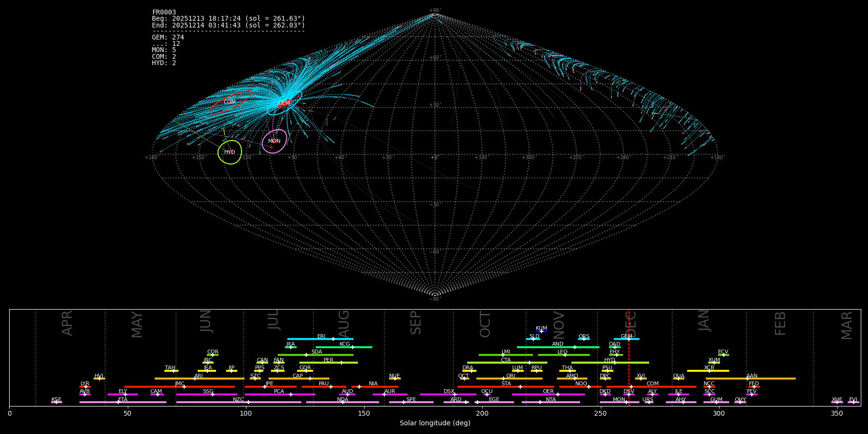Select the AUG month label in the timeline
Viewport: 868px width, 434px height.
(x=344, y=324)
